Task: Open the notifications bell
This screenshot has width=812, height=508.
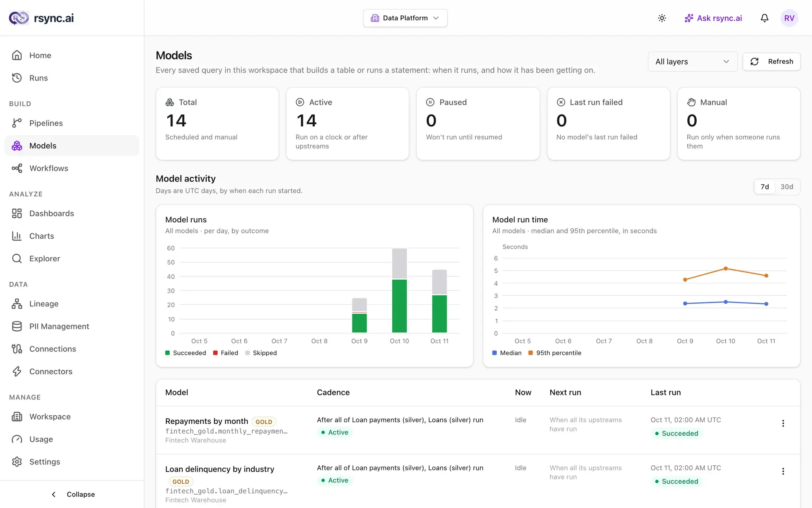Action: [x=764, y=18]
